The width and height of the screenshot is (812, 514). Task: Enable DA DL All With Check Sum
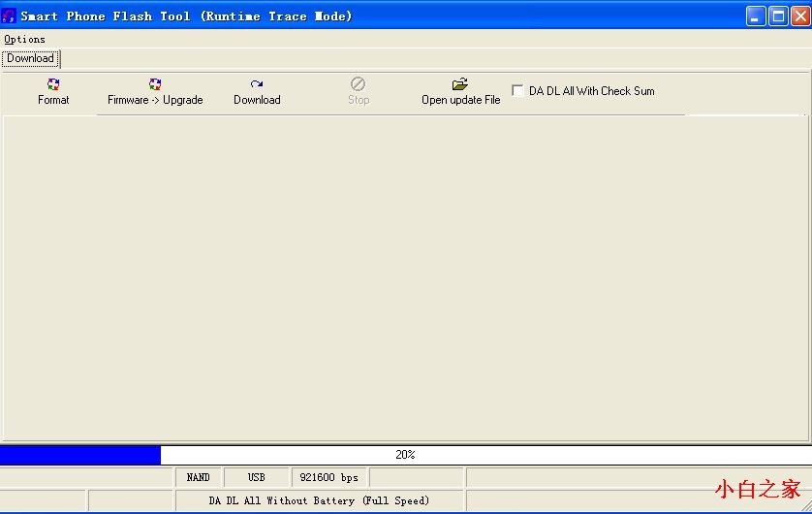coord(517,90)
